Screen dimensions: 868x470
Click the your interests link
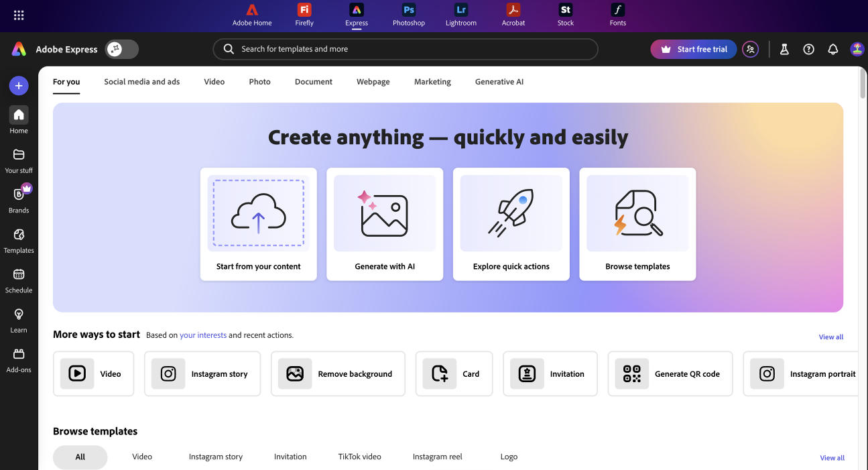pyautogui.click(x=203, y=335)
